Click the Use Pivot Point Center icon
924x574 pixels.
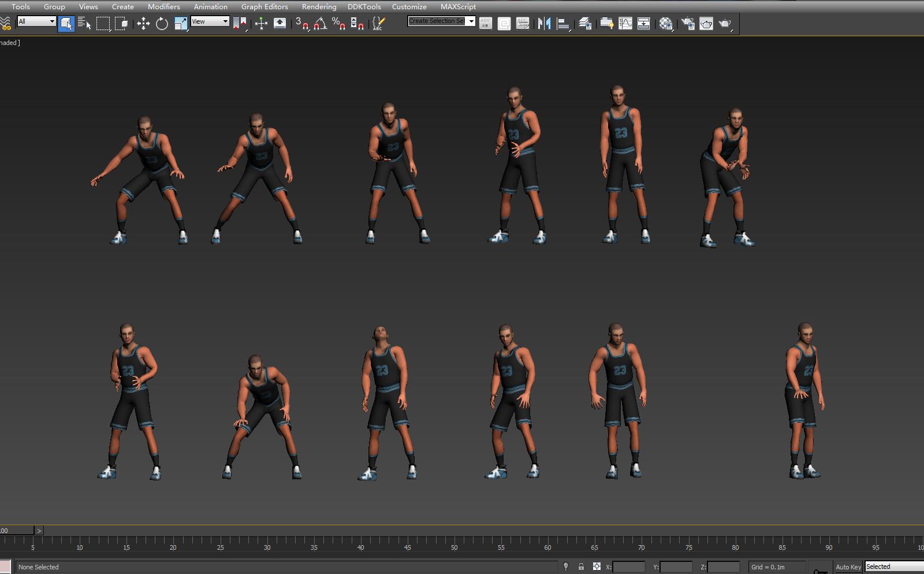click(240, 24)
